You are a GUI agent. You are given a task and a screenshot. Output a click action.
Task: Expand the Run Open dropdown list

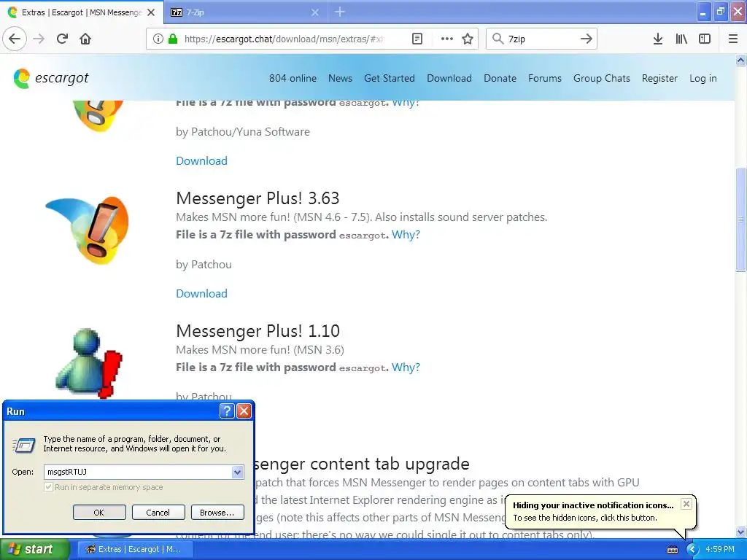pyautogui.click(x=237, y=472)
